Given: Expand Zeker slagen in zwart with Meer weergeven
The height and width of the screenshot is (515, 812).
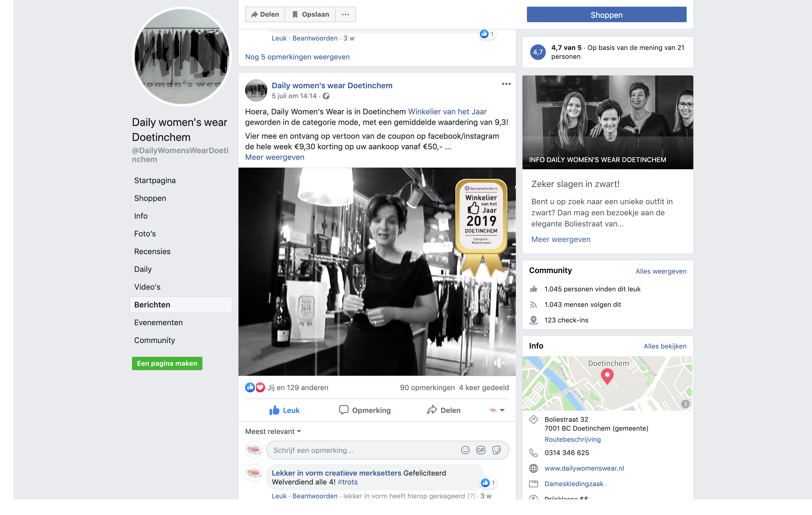Looking at the screenshot, I should pyautogui.click(x=561, y=240).
